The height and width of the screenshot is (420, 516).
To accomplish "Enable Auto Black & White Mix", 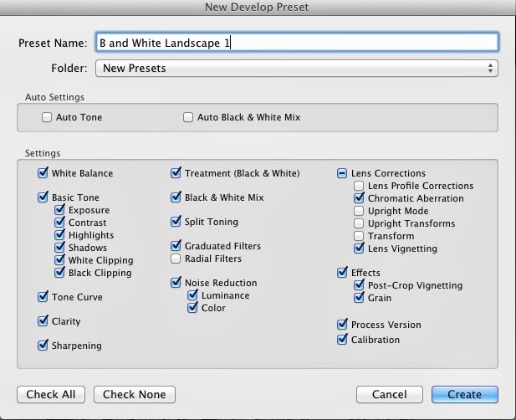I will coord(188,117).
